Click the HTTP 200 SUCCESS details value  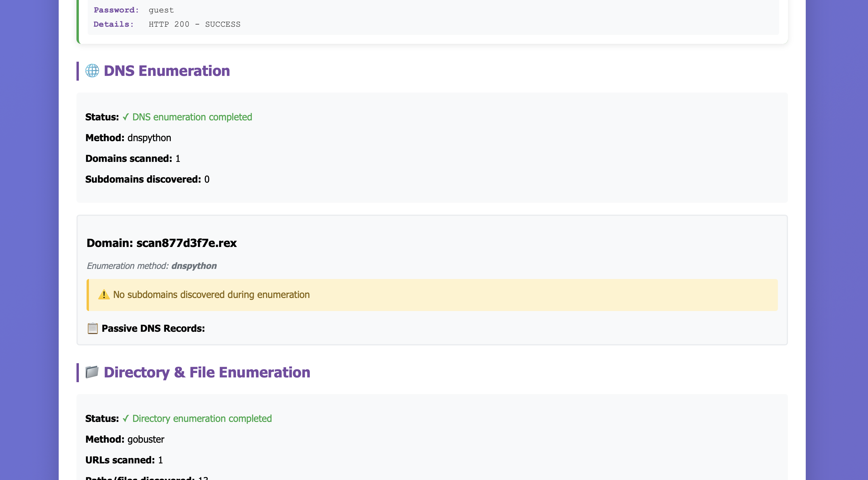click(194, 24)
